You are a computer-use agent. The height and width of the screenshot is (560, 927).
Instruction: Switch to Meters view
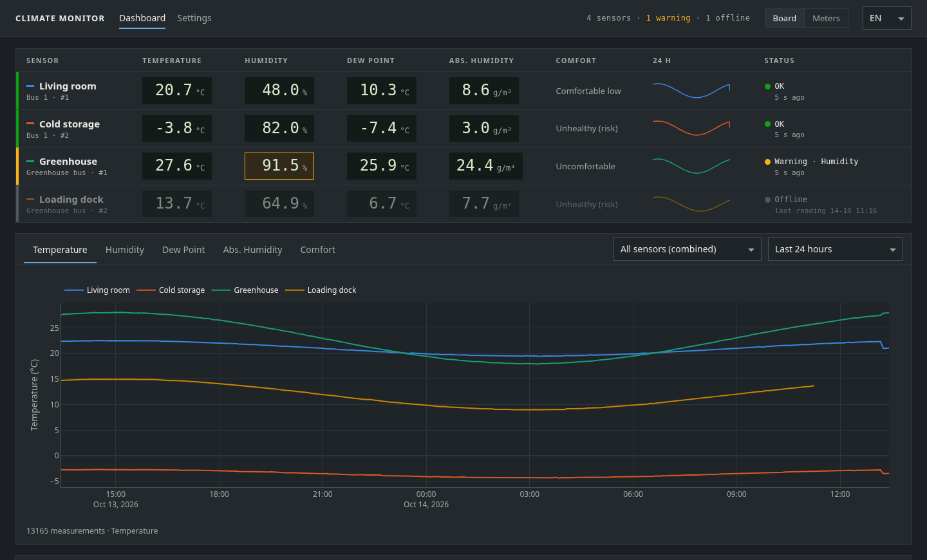point(826,18)
